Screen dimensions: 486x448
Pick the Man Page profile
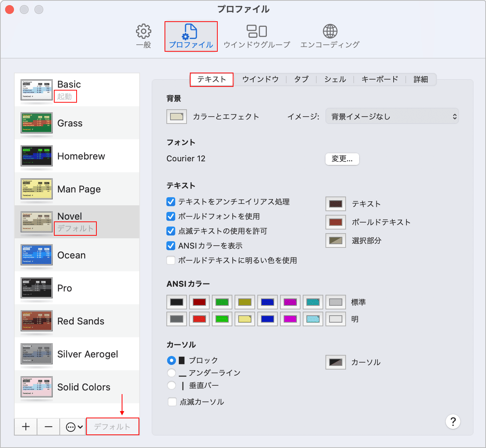(77, 189)
